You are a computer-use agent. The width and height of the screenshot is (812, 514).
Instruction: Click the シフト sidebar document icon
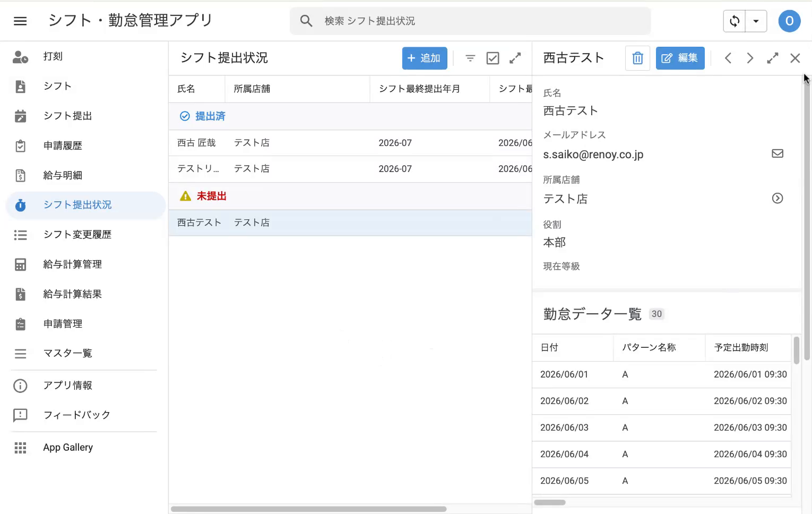tap(20, 87)
